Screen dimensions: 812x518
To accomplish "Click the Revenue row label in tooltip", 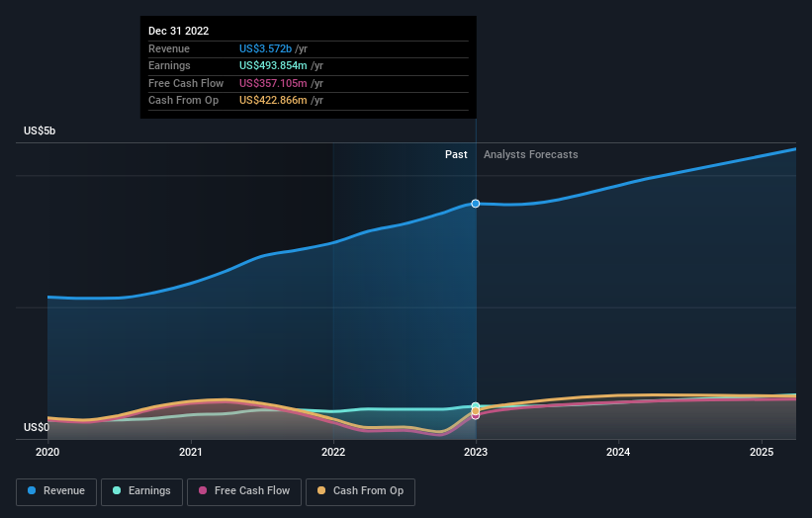I will [x=169, y=48].
